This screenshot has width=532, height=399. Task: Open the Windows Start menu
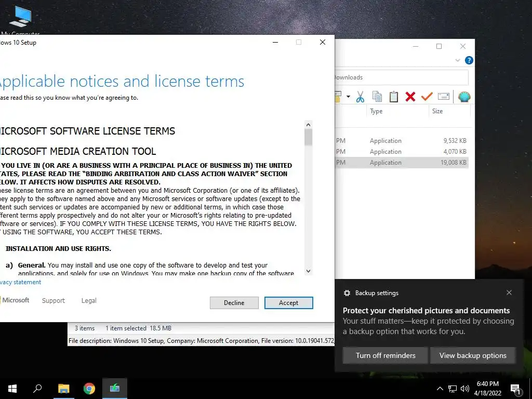point(12,389)
